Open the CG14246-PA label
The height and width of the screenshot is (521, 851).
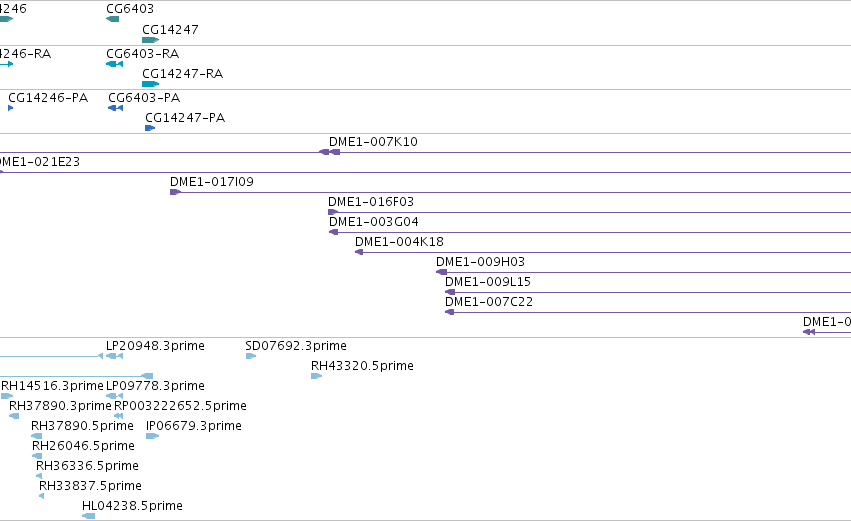pyautogui.click(x=48, y=98)
